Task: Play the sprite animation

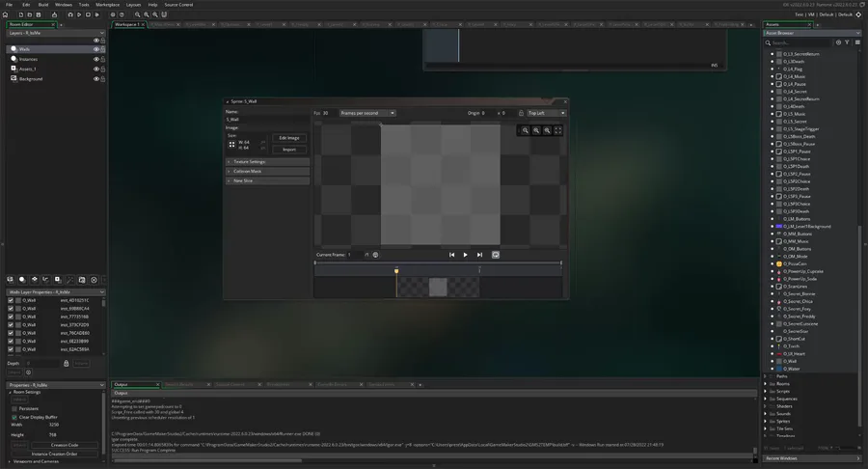Action: 466,255
